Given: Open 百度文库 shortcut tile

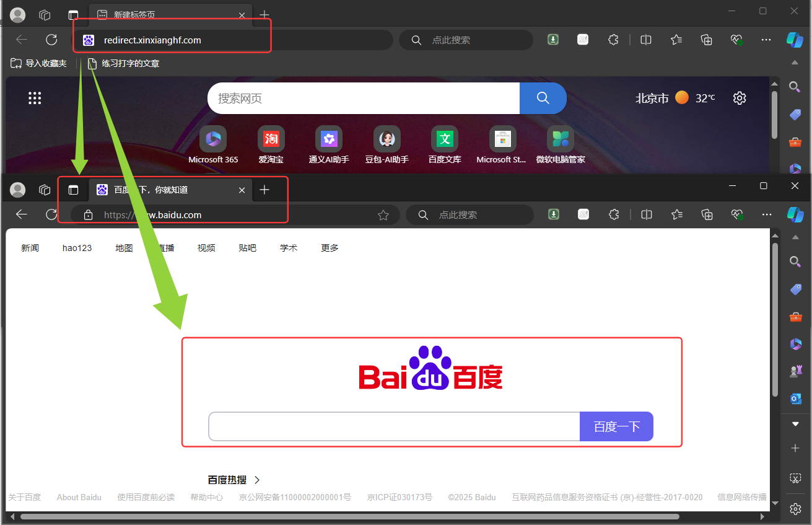Looking at the screenshot, I should click(x=445, y=145).
